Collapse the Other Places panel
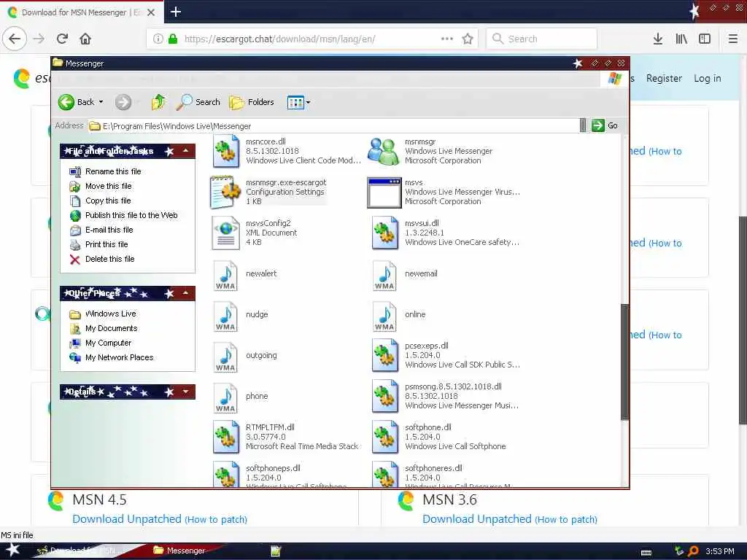Screen dimensions: 747x560 pos(185,293)
